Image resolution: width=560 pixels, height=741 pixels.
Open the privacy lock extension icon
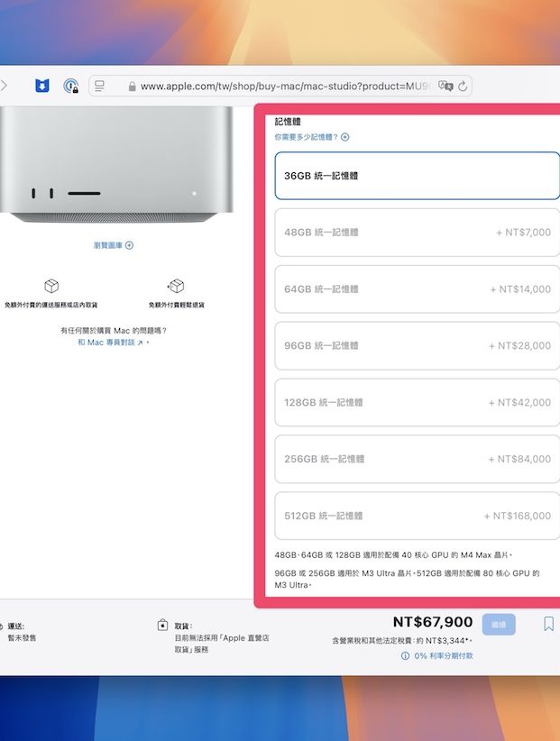[71, 86]
